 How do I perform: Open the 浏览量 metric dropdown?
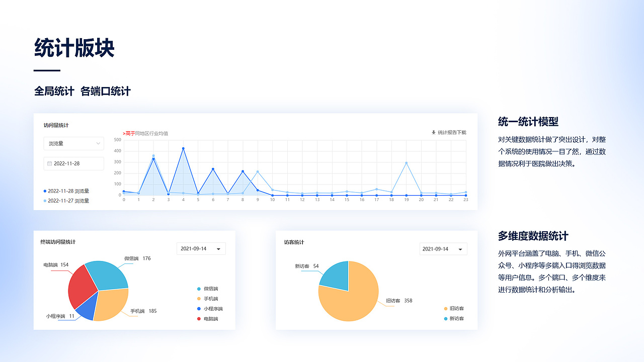click(x=74, y=143)
